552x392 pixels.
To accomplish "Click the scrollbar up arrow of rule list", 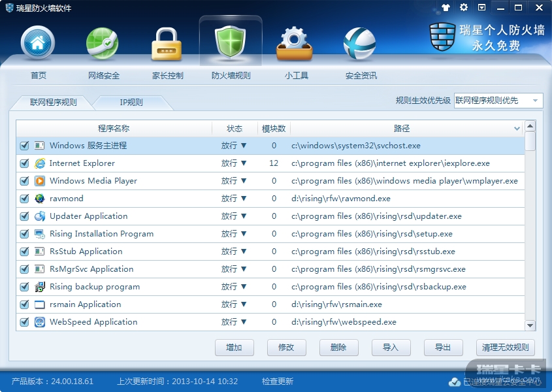I will tap(530, 125).
